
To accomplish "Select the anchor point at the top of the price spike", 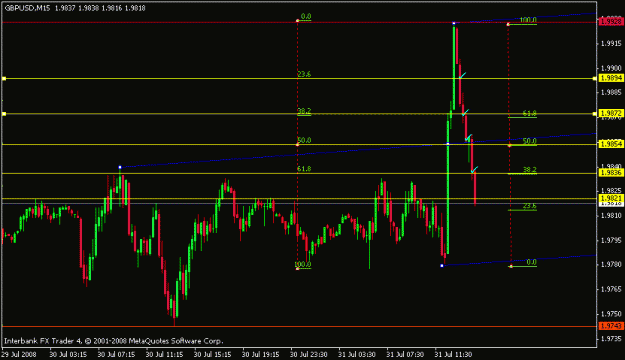I will tap(454, 23).
